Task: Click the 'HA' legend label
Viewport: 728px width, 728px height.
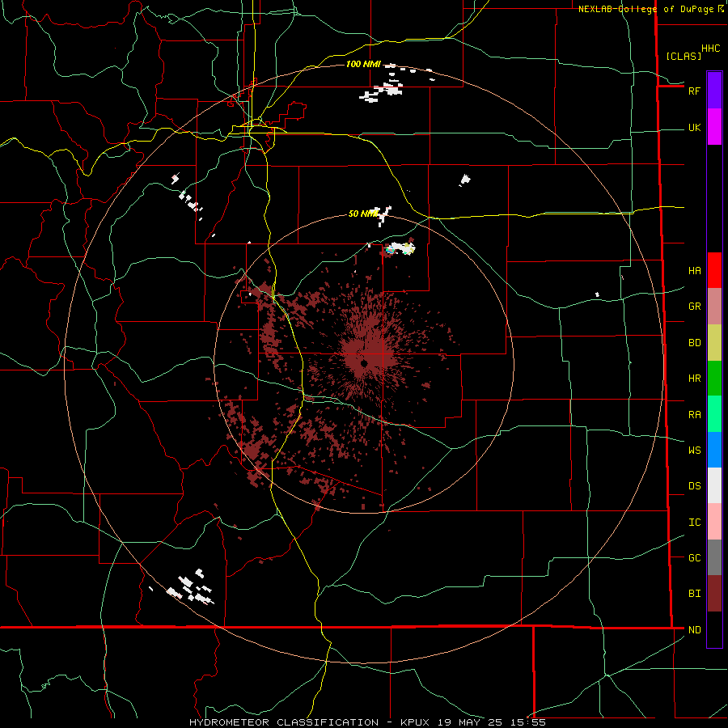Action: pyautogui.click(x=694, y=271)
